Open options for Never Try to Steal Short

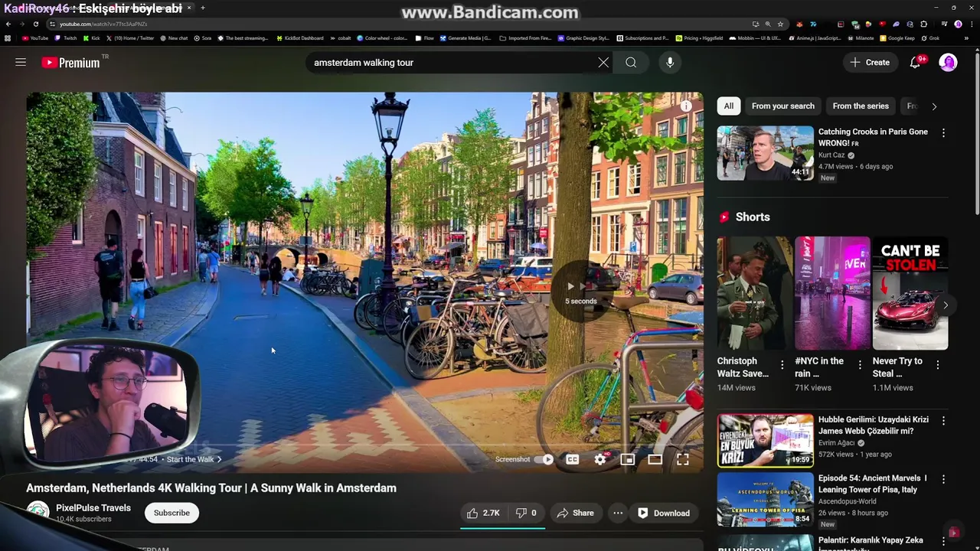(938, 365)
